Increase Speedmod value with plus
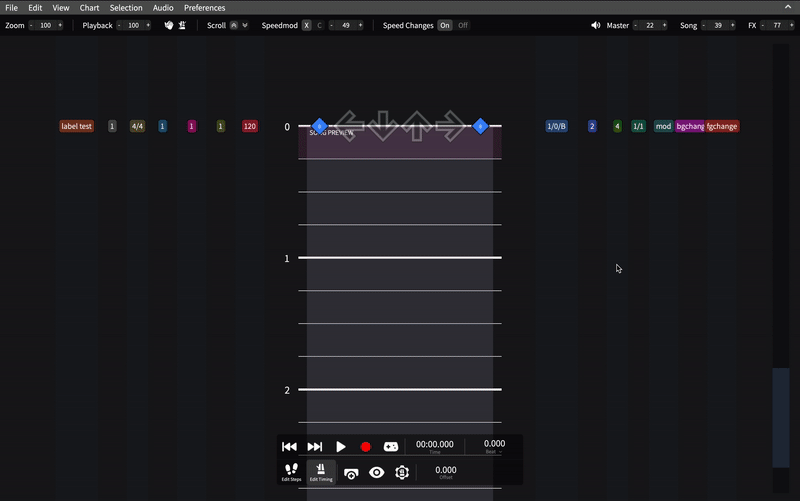The width and height of the screenshot is (800, 501). pos(360,25)
